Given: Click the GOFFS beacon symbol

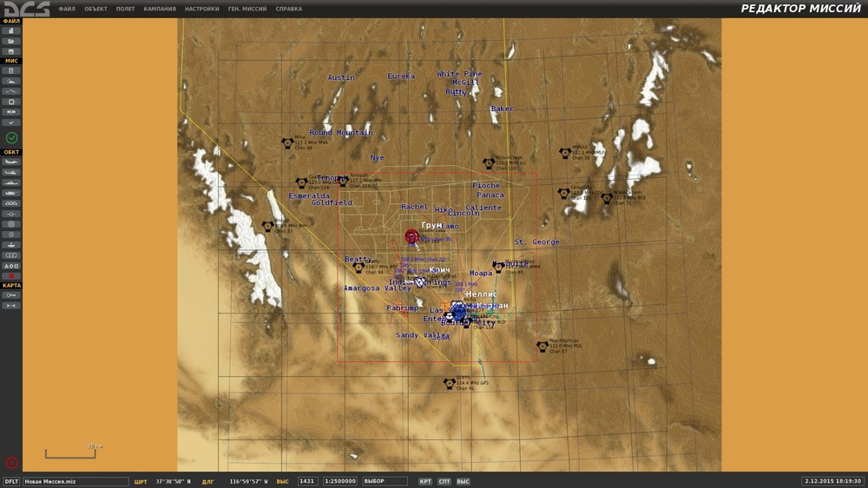Looking at the screenshot, I should click(449, 383).
